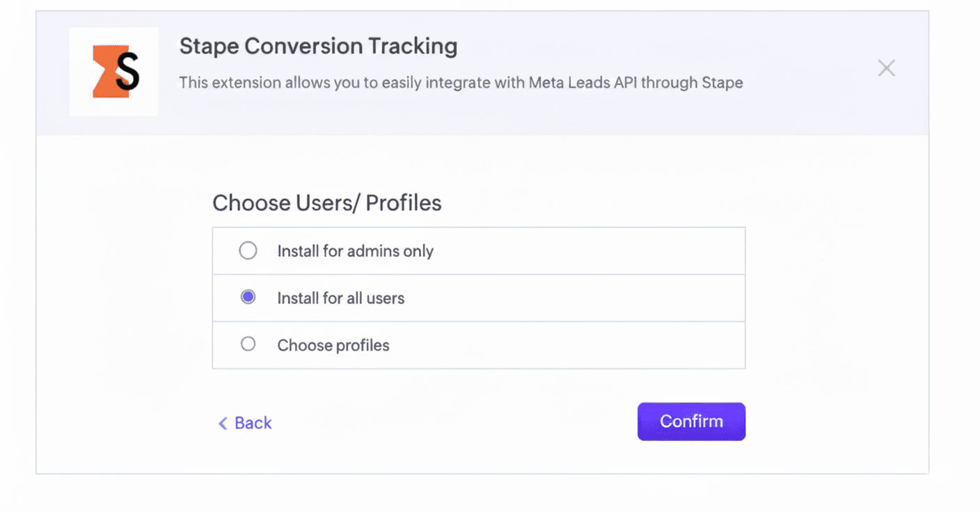Close the Stape extension dialog
980x512 pixels.
[x=886, y=68]
